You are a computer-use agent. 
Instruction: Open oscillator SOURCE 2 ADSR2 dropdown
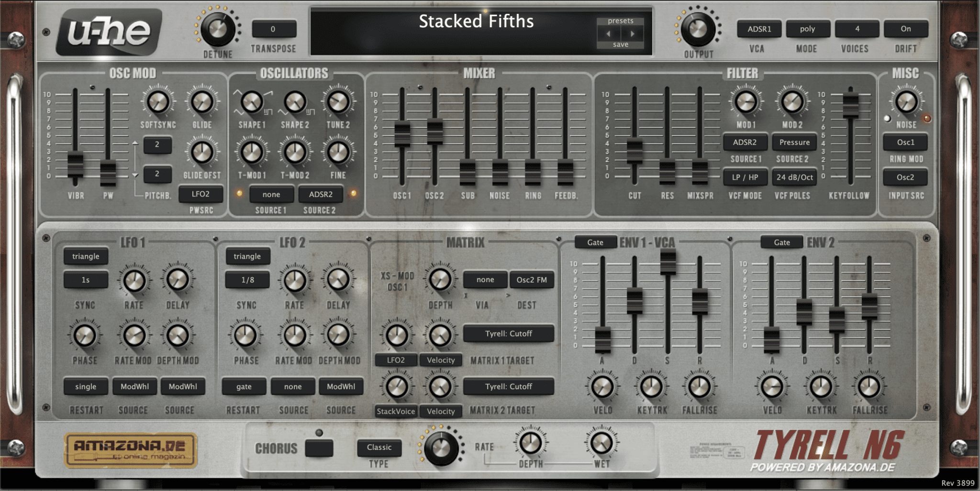click(x=320, y=195)
